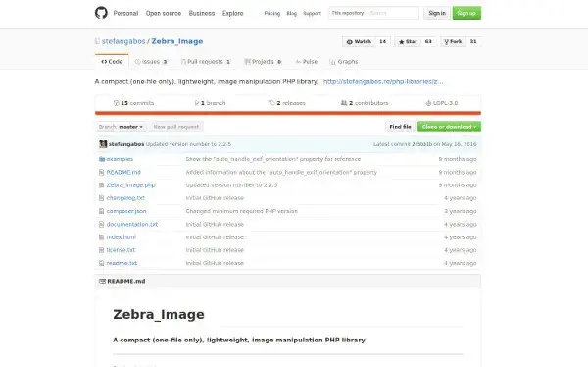588x367 pixels.
Task: Select the license.txt file icon
Action: (x=101, y=250)
